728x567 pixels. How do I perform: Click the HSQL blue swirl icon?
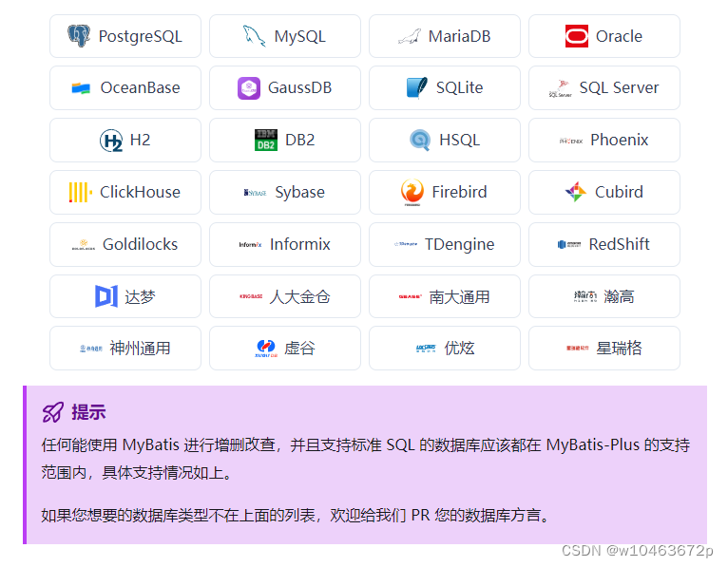pyautogui.click(x=420, y=141)
